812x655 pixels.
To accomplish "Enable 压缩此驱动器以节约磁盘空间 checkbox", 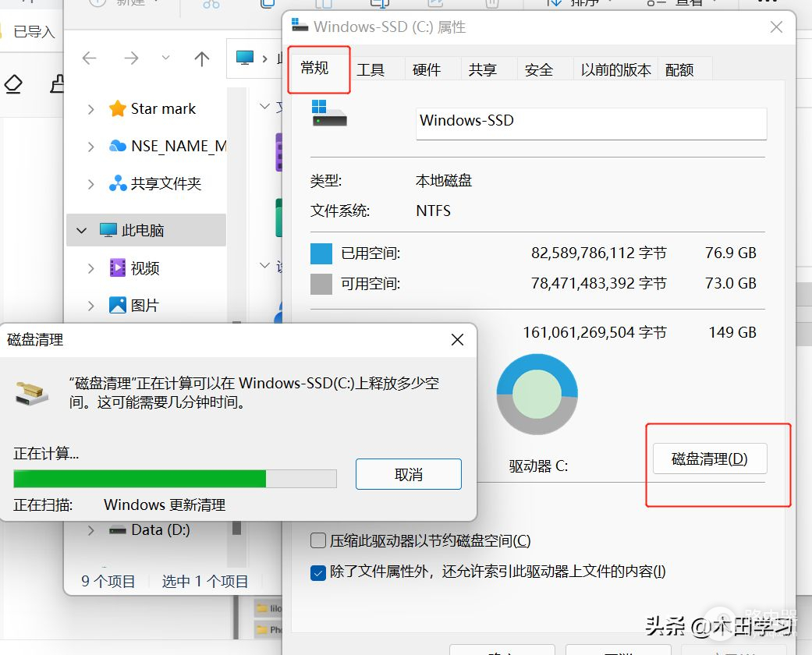I will tap(318, 540).
